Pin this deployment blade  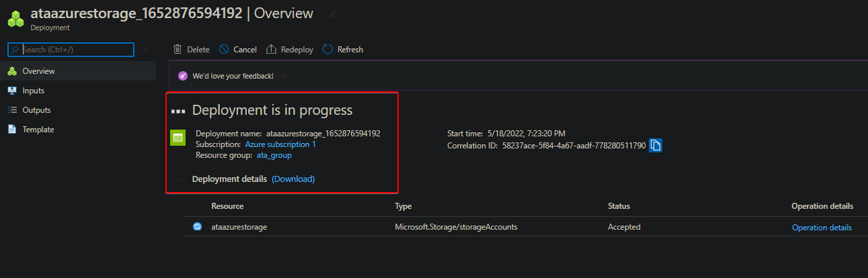(x=333, y=13)
